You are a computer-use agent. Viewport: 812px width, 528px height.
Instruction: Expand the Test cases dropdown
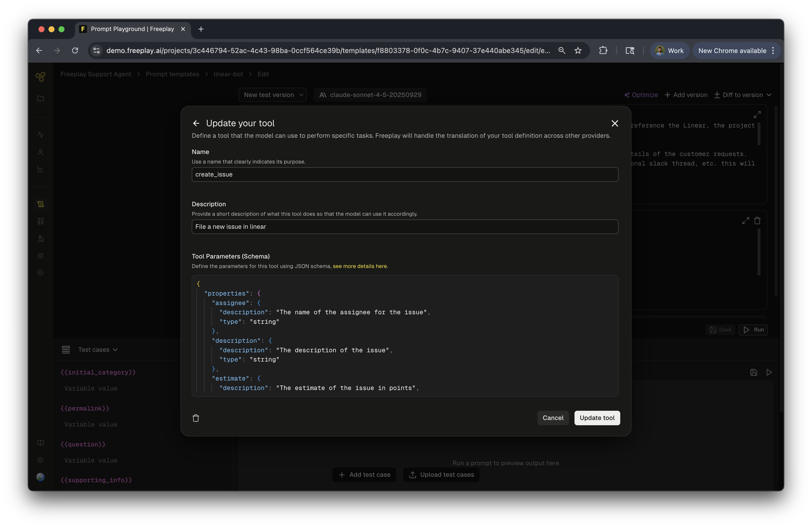(97, 349)
